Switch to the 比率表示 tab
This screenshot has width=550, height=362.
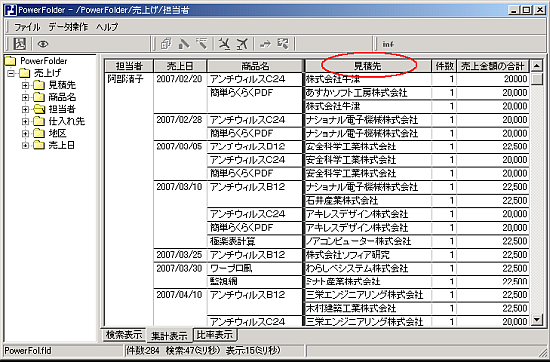pos(215,335)
